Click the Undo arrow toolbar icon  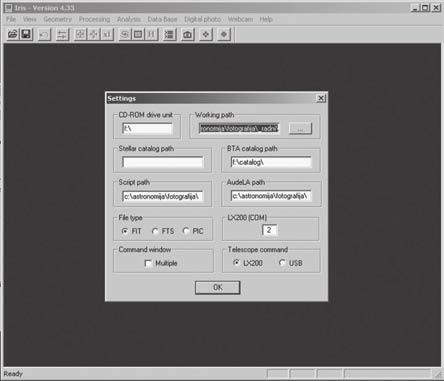point(44,34)
